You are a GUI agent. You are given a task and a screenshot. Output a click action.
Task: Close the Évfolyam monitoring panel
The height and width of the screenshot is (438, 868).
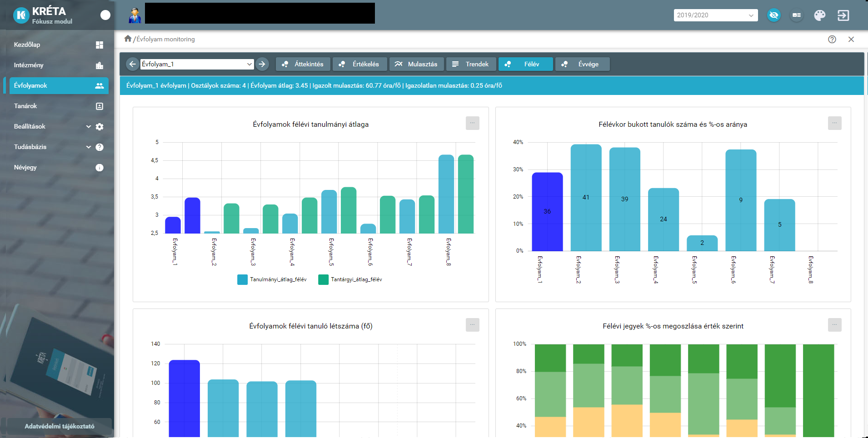pyautogui.click(x=851, y=40)
